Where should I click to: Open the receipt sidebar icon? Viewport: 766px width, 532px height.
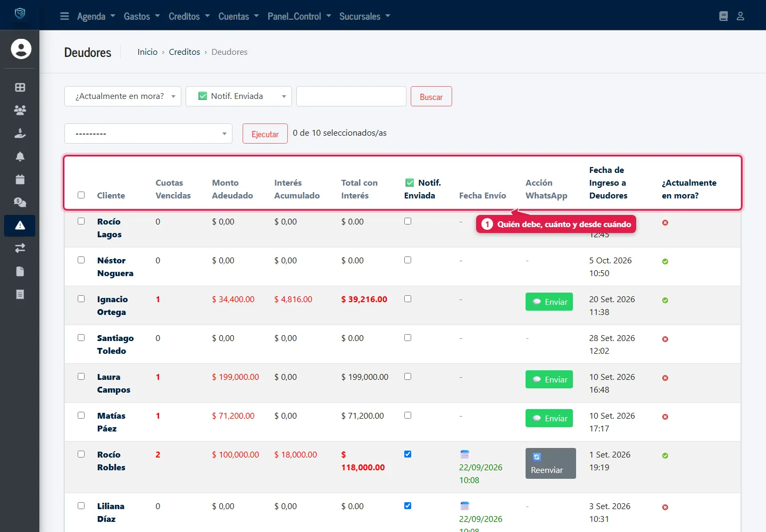[x=20, y=294]
